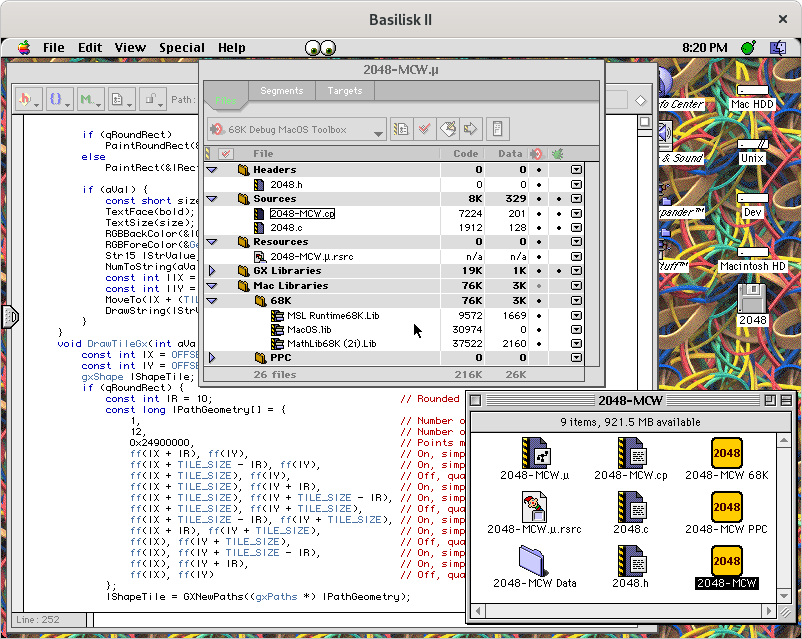Click the Data column header
This screenshot has width=802, height=639.
510,153
